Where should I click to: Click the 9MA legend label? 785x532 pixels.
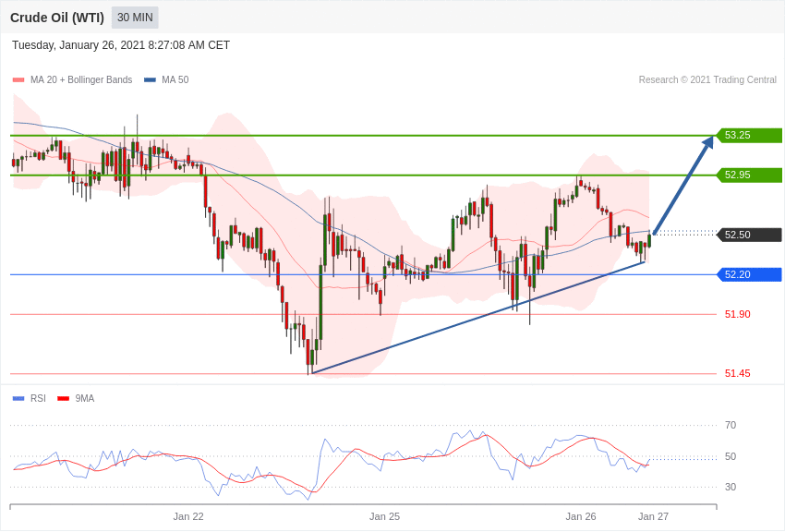[x=85, y=398]
